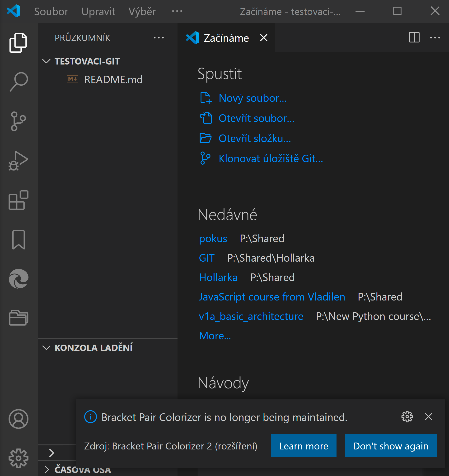Open the Source Control view

[19, 121]
